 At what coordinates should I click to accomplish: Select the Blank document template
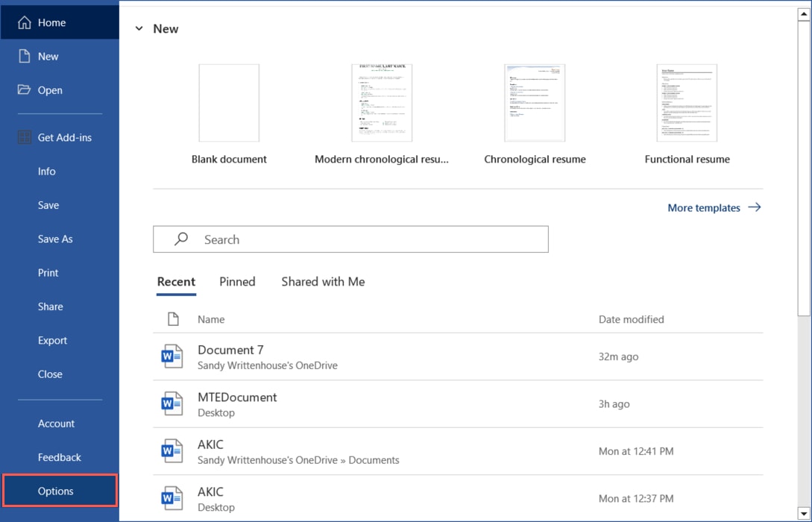tap(229, 103)
